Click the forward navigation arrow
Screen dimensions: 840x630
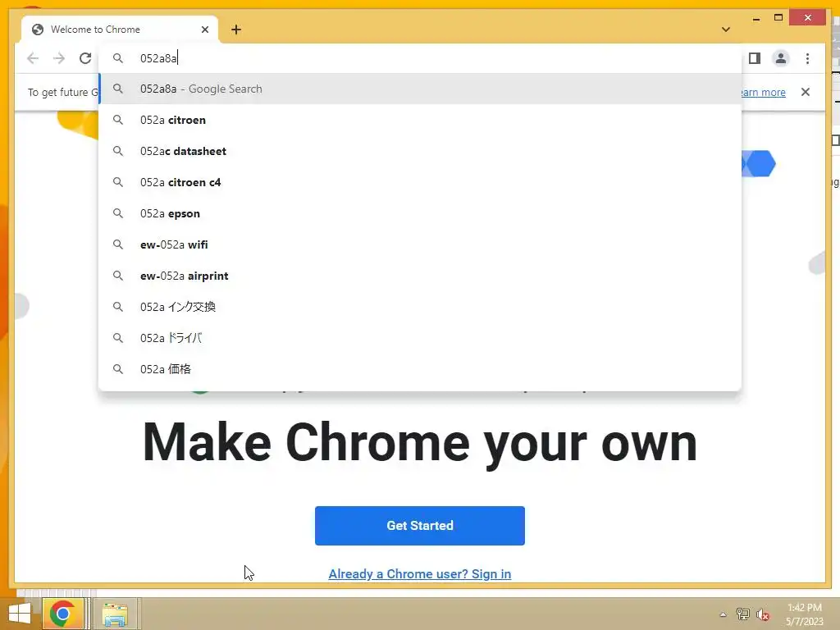59,58
